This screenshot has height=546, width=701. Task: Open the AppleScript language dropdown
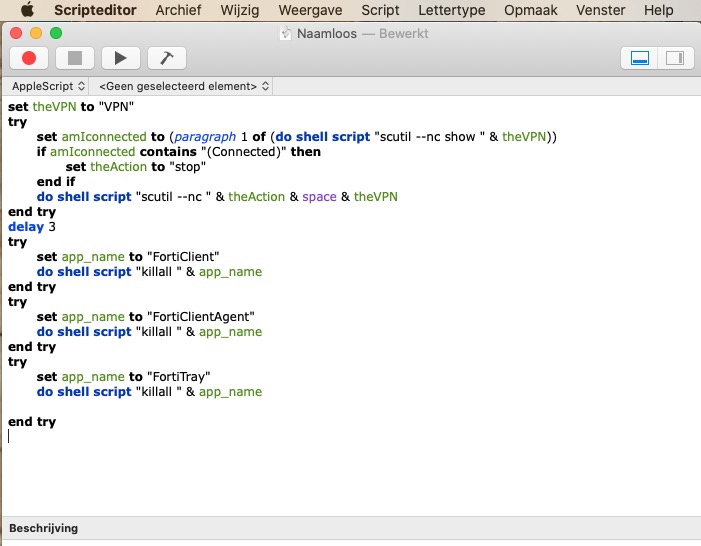(48, 87)
